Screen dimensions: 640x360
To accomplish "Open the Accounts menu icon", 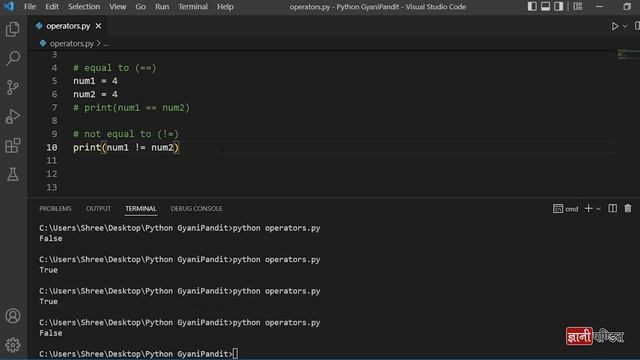I will pyautogui.click(x=13, y=316).
